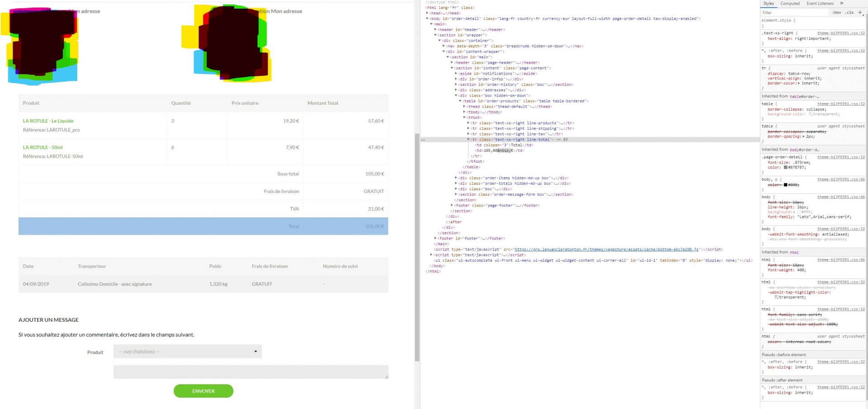This screenshot has width=868, height=409.
Task: Expand border-spacing shorthand triangle in table rule
Action: (803, 136)
